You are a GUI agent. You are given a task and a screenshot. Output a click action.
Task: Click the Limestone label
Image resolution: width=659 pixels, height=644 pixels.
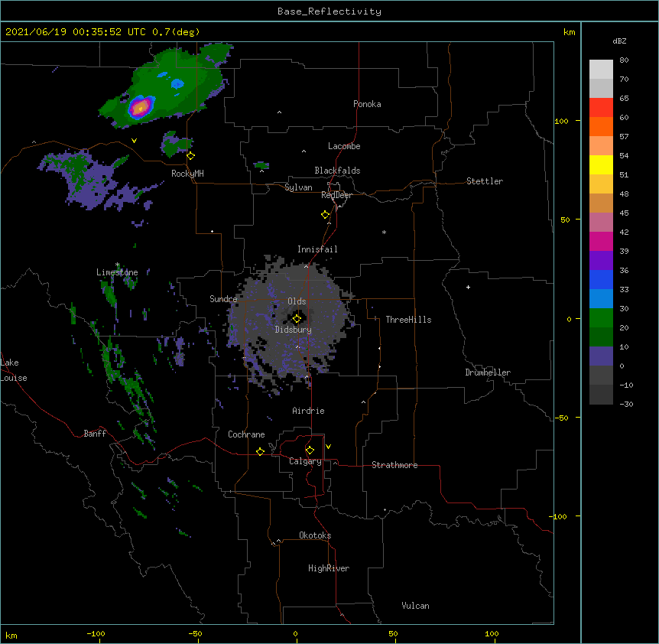117,272
